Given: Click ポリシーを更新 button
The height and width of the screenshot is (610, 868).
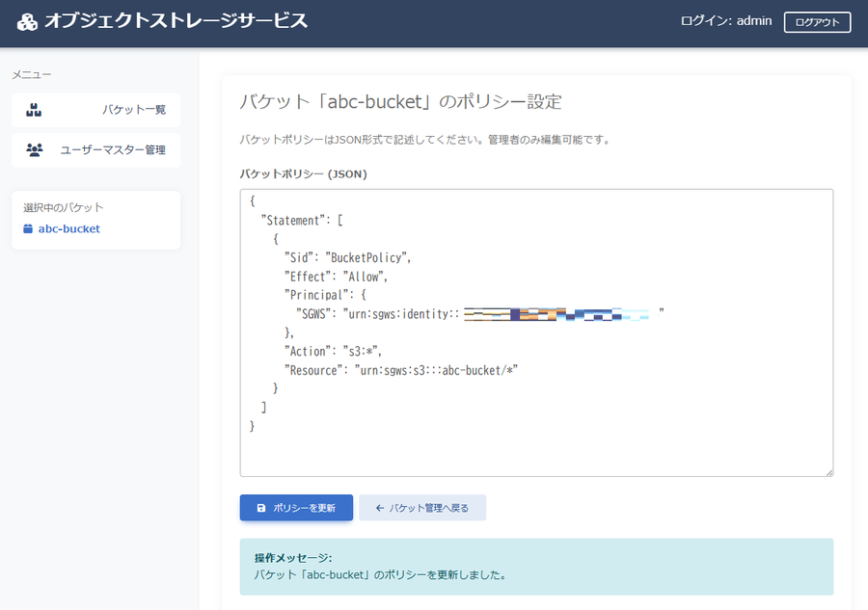Looking at the screenshot, I should (296, 508).
